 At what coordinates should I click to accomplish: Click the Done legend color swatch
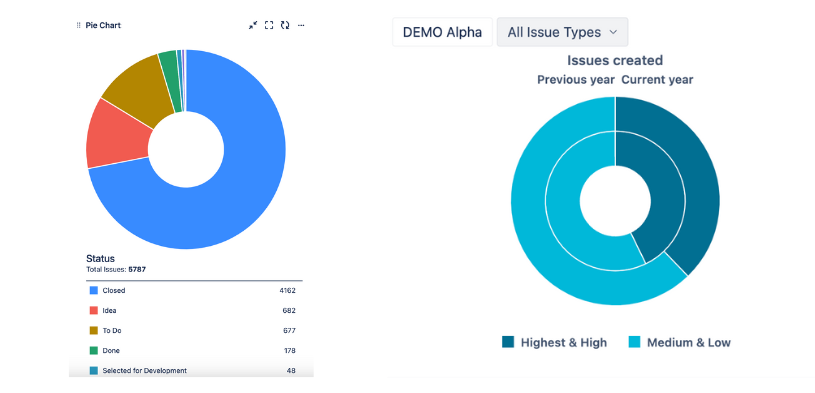(94, 350)
